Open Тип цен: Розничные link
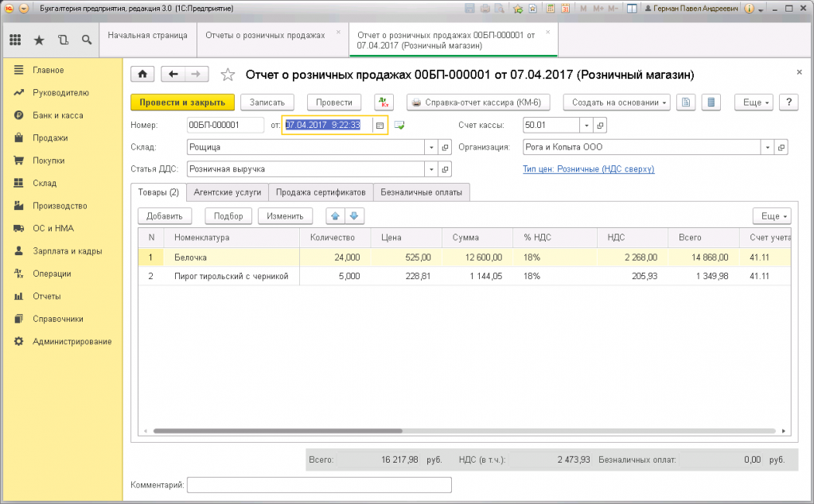814x504 pixels. pyautogui.click(x=588, y=169)
